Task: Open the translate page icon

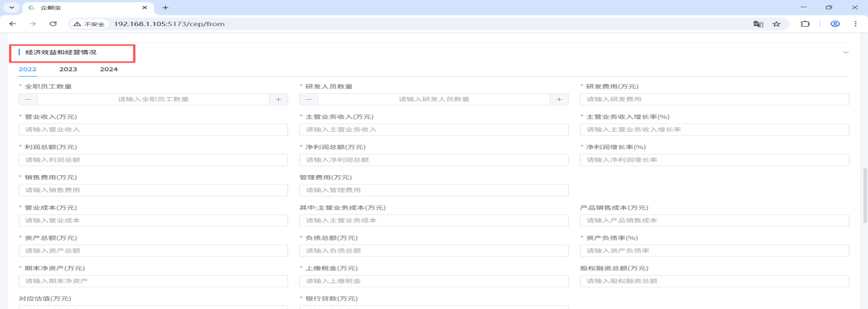Action: click(758, 24)
